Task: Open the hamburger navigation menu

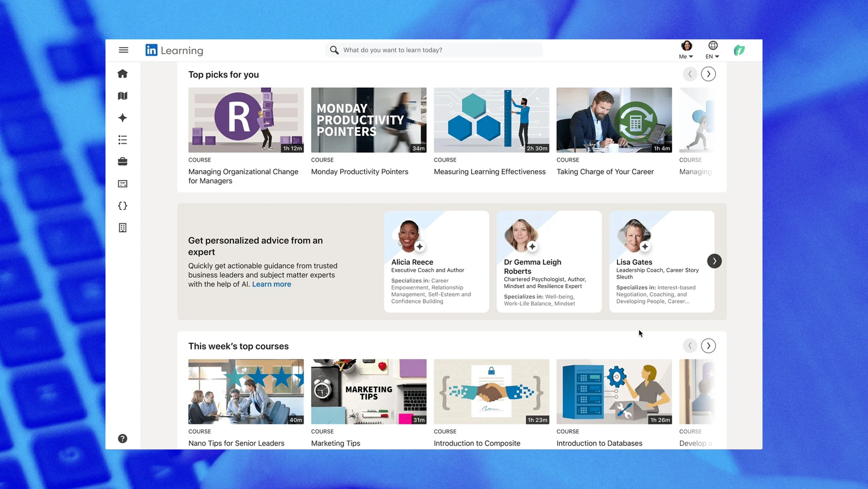Action: pyautogui.click(x=123, y=50)
